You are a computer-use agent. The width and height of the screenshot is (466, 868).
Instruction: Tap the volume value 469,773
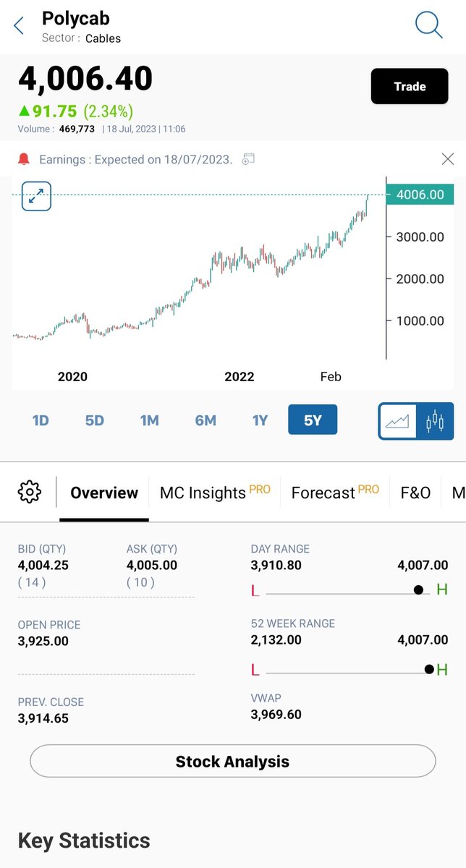click(77, 129)
